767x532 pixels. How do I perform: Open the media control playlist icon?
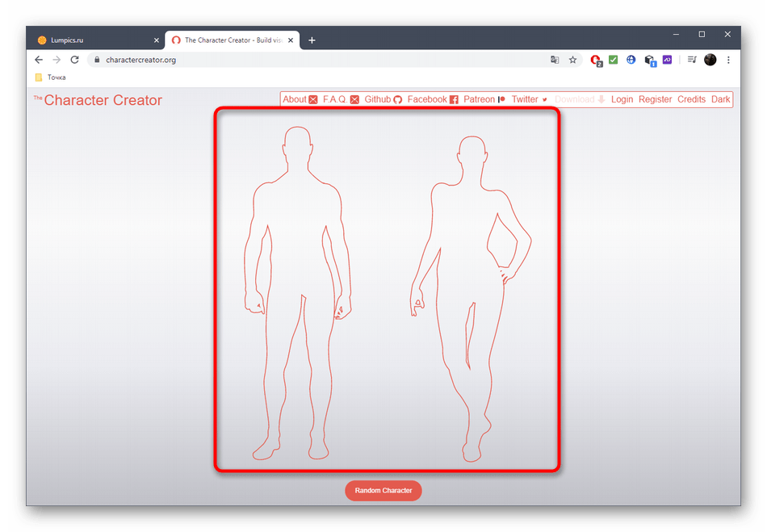[692, 60]
